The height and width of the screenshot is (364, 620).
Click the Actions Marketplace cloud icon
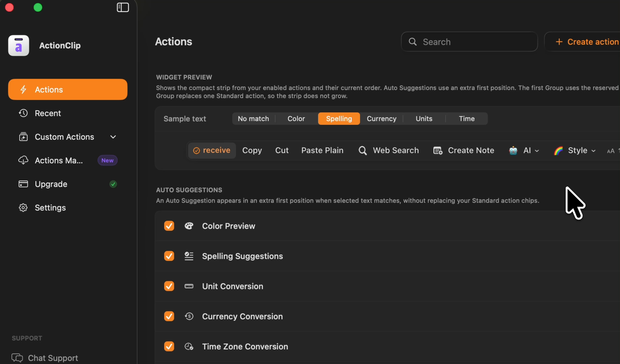pos(23,160)
